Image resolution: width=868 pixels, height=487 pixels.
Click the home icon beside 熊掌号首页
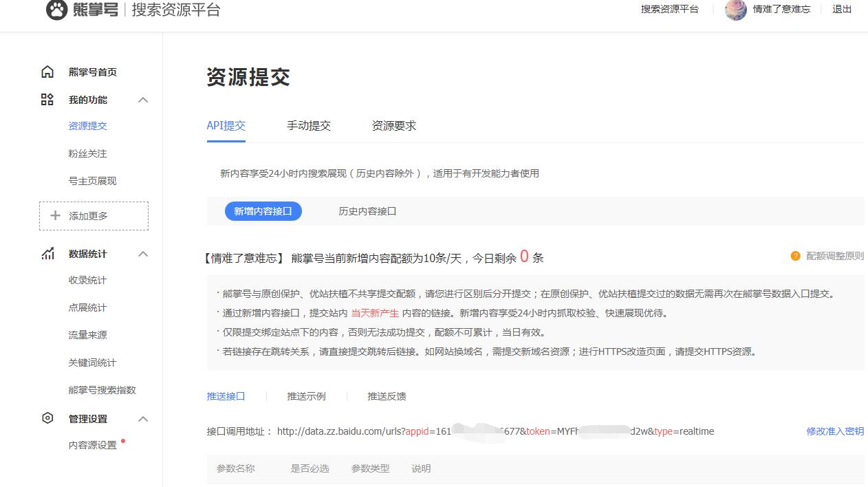[x=47, y=72]
